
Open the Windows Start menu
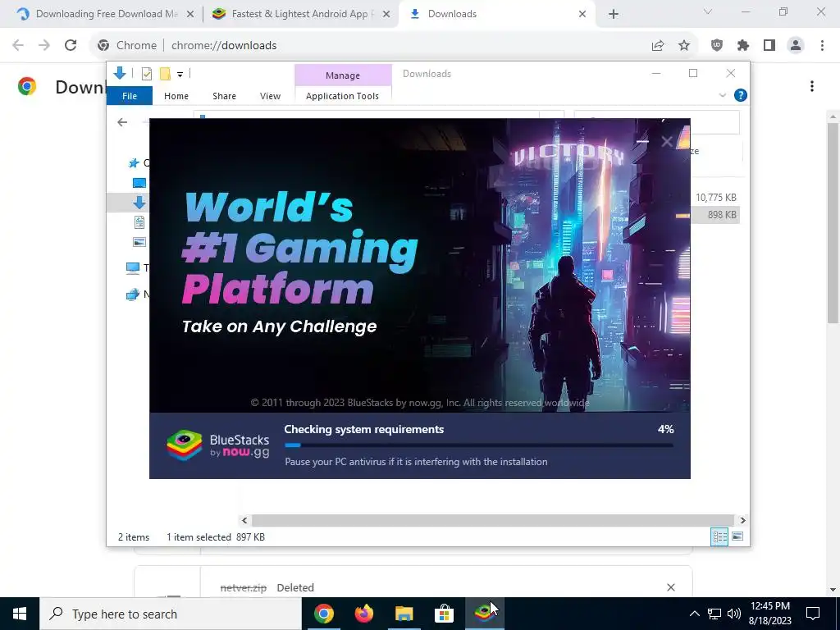(x=20, y=614)
